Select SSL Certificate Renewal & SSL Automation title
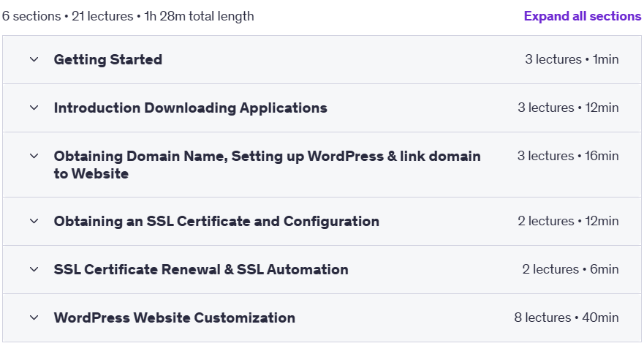The image size is (644, 346). click(x=201, y=270)
